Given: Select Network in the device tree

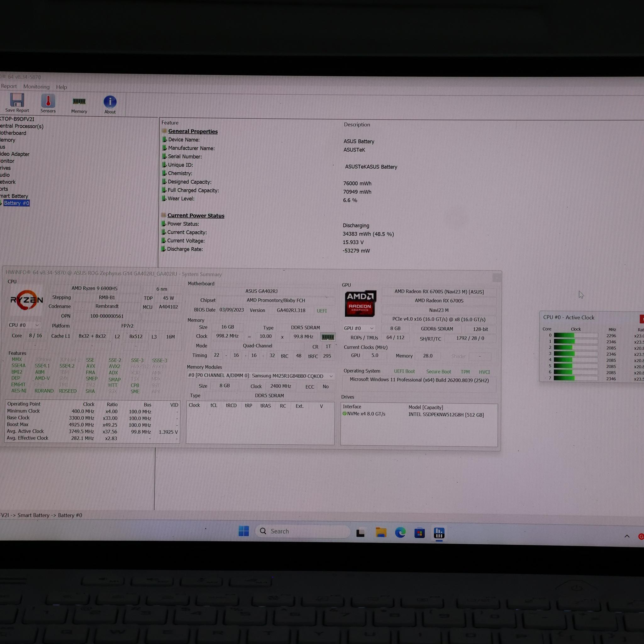Looking at the screenshot, I should [x=8, y=182].
